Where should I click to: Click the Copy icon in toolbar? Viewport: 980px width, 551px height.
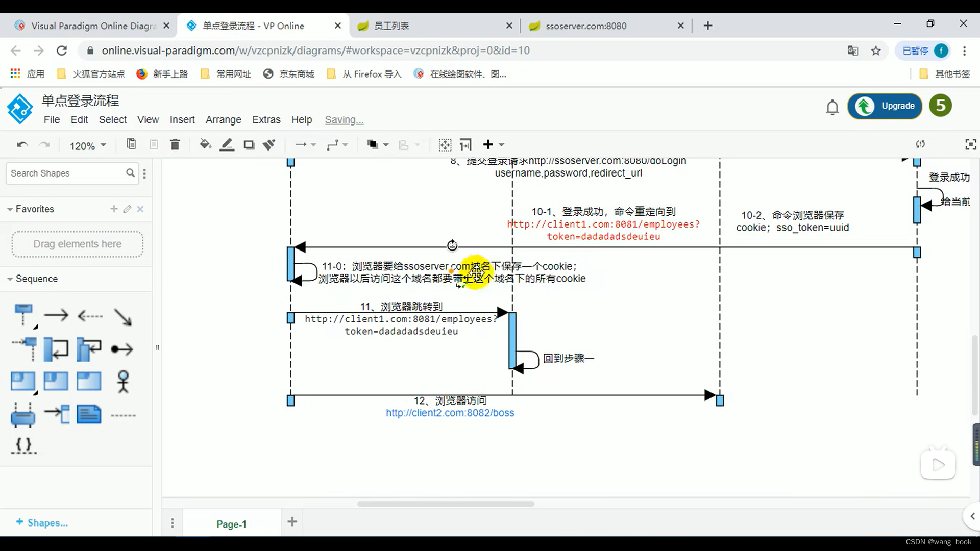[131, 144]
